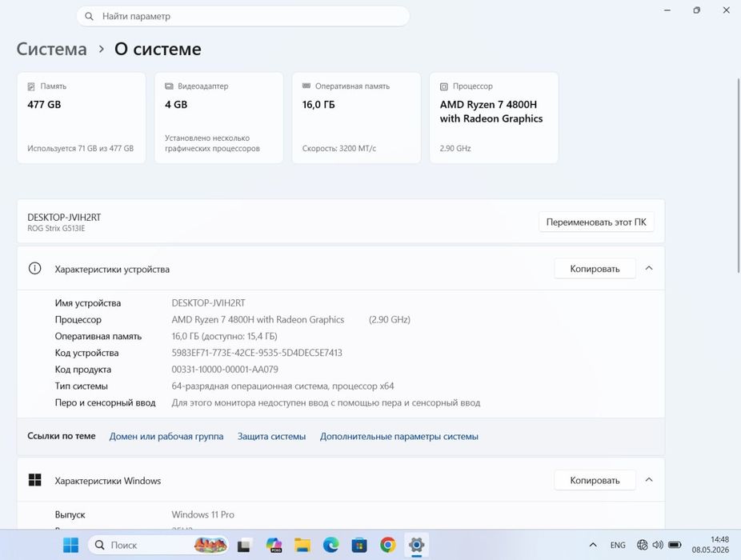Click the 64-разрядная операционная система value

tap(282, 386)
